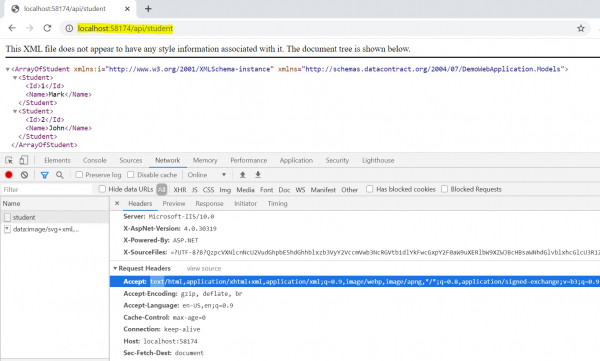The height and width of the screenshot is (361, 600).
Task: Open the Response tab
Action: [x=209, y=204]
